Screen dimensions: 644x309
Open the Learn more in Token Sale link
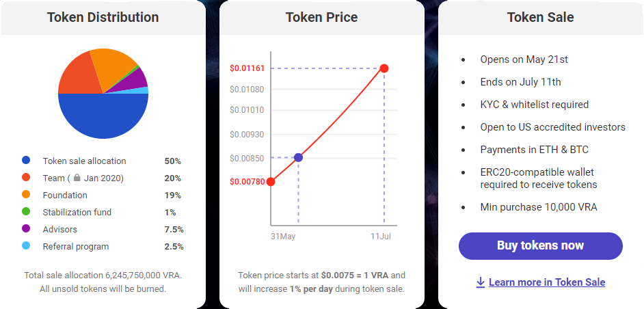tap(546, 282)
